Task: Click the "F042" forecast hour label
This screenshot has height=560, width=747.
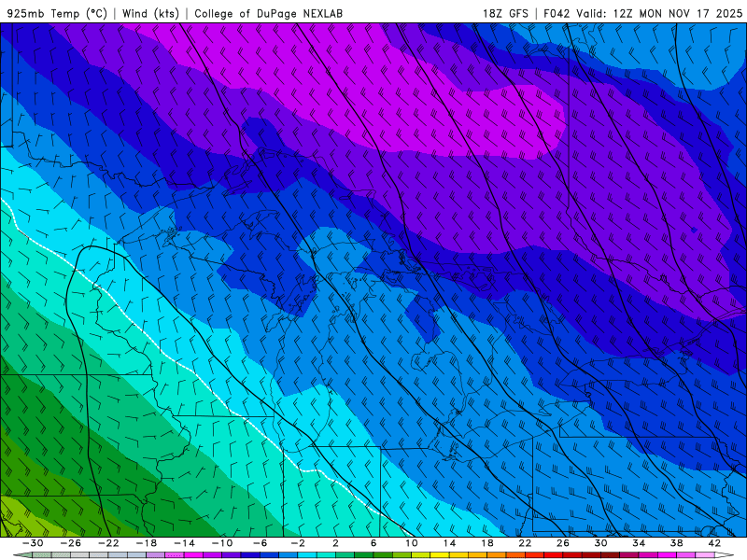Action: click(x=557, y=13)
